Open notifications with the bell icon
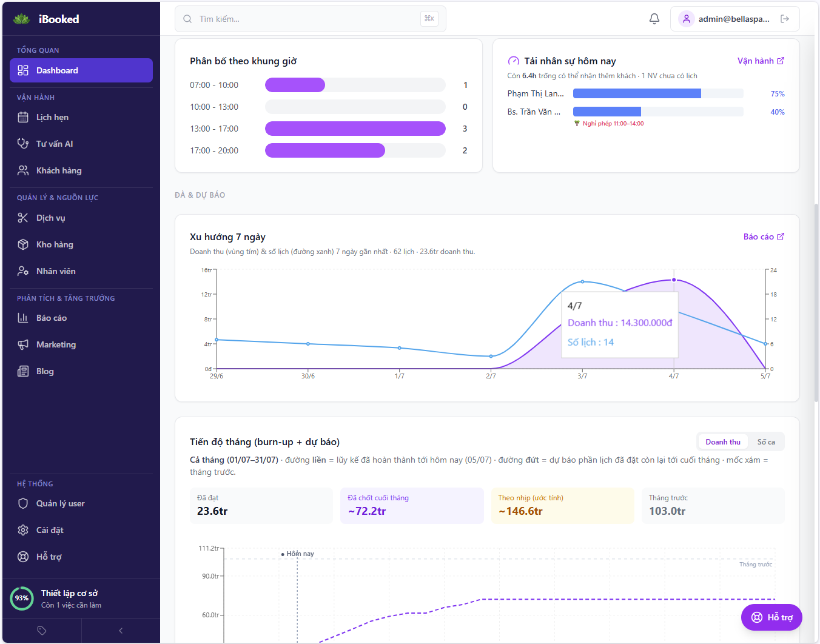This screenshot has height=644, width=820. pyautogui.click(x=654, y=19)
